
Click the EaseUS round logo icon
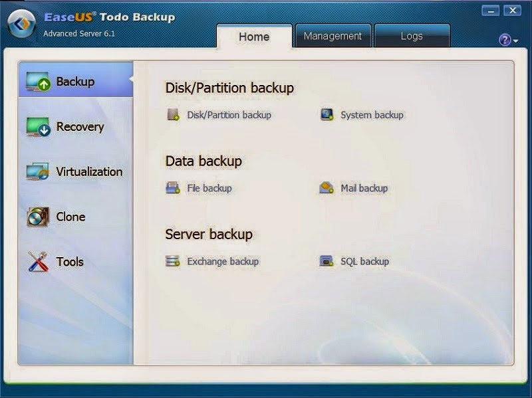pyautogui.click(x=22, y=23)
